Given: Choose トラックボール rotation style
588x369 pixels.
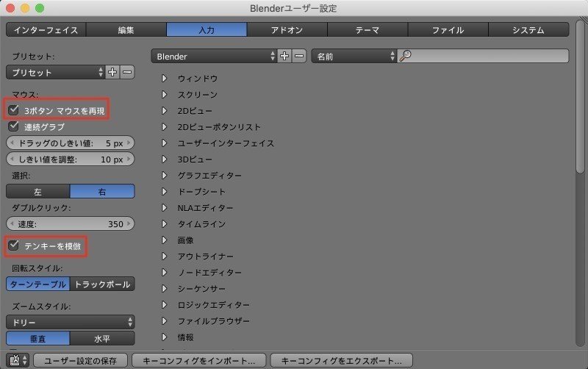Looking at the screenshot, I should [102, 284].
